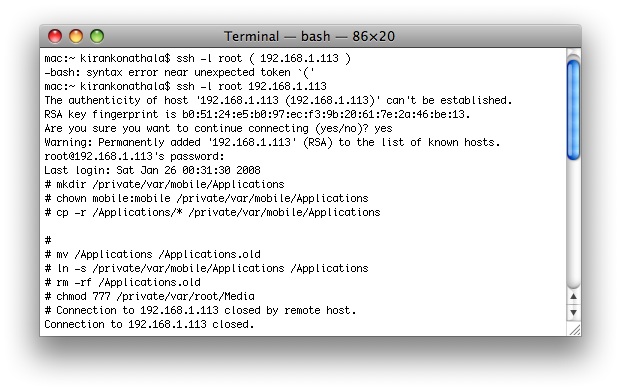This screenshot has height=391, width=621.
Task: Click the ln -s symlink command line
Action: coord(206,269)
